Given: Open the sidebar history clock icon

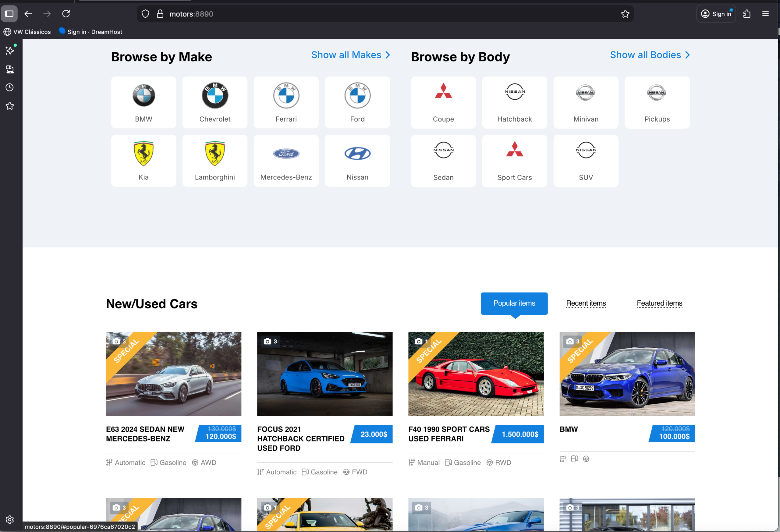Looking at the screenshot, I should tap(10, 88).
